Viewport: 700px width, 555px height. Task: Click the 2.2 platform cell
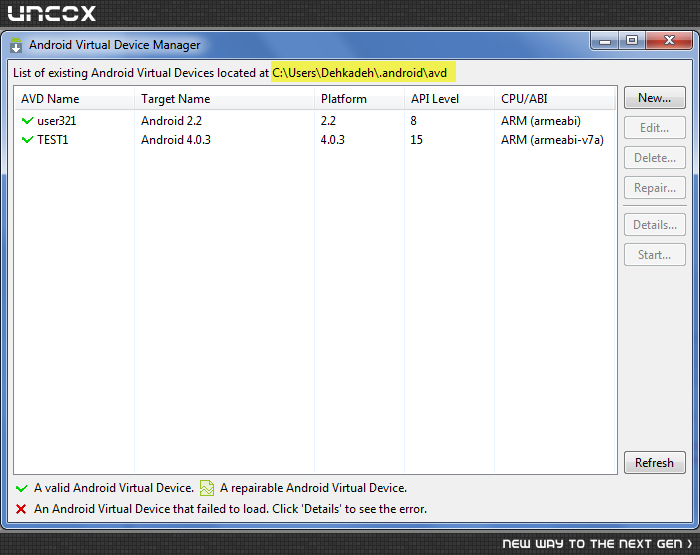point(328,121)
